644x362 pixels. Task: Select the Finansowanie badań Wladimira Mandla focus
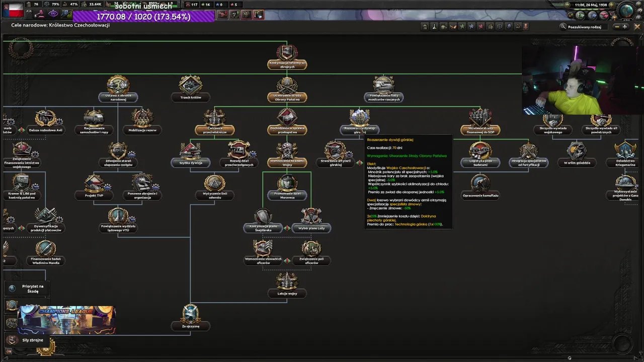pyautogui.click(x=46, y=252)
